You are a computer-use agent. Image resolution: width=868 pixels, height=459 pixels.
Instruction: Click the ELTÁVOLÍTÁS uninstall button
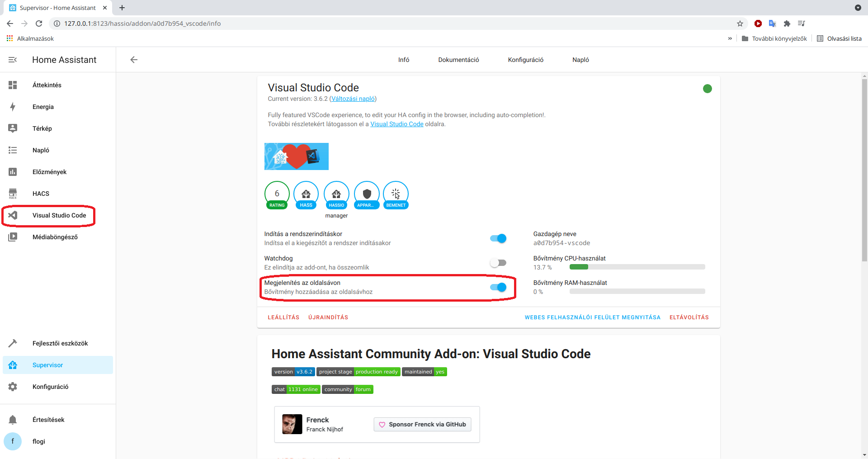pos(689,317)
